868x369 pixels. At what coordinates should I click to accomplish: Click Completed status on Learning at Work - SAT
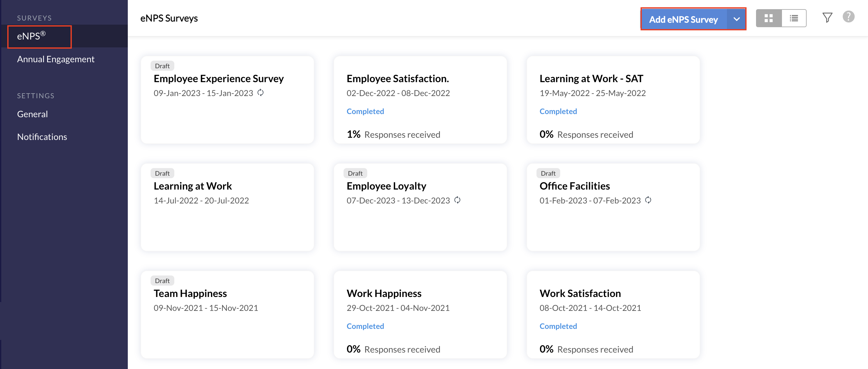tap(558, 111)
